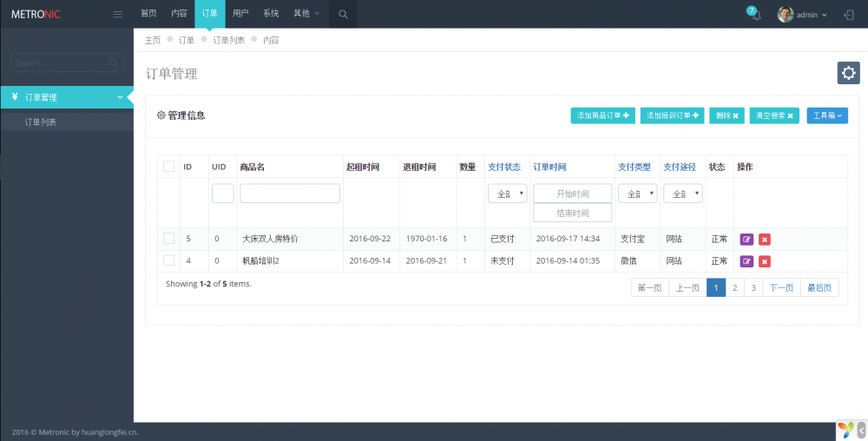Screen dimensions: 868x441
Task: Open the 支付状态 filter dropdown
Action: 507,194
